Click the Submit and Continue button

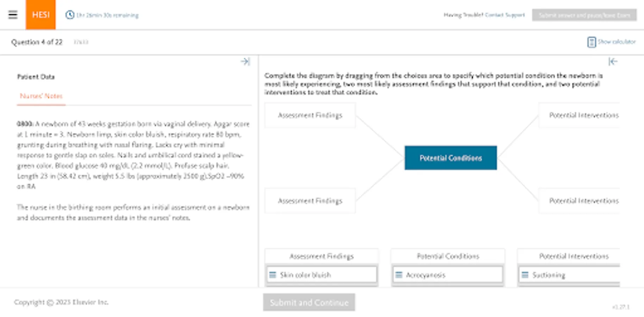click(309, 303)
